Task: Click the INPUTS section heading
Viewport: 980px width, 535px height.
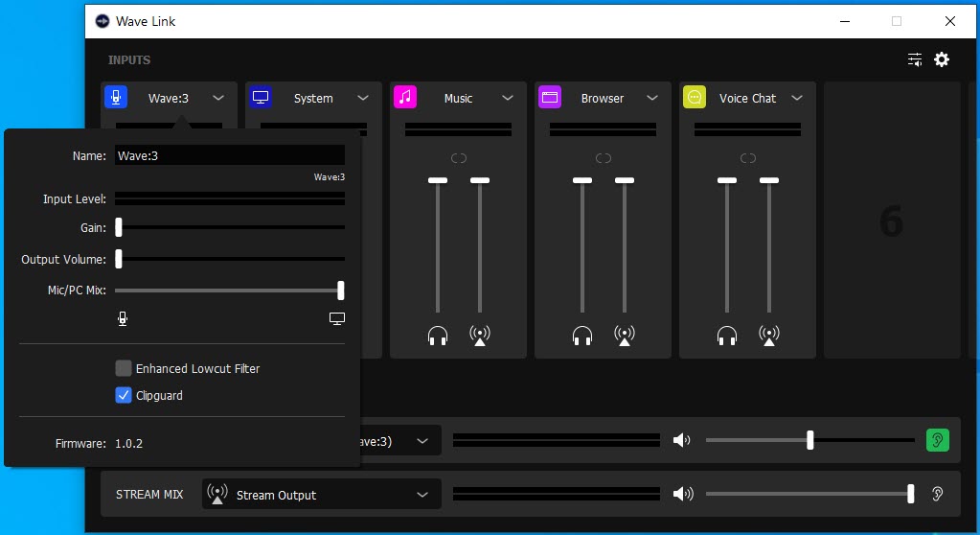Action: click(x=129, y=60)
